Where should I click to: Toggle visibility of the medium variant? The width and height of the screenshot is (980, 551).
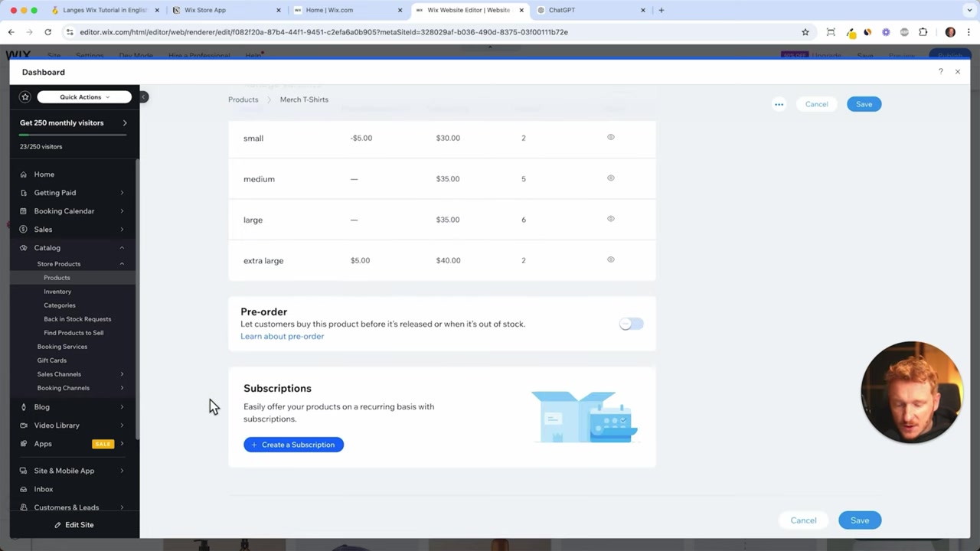[x=611, y=178]
